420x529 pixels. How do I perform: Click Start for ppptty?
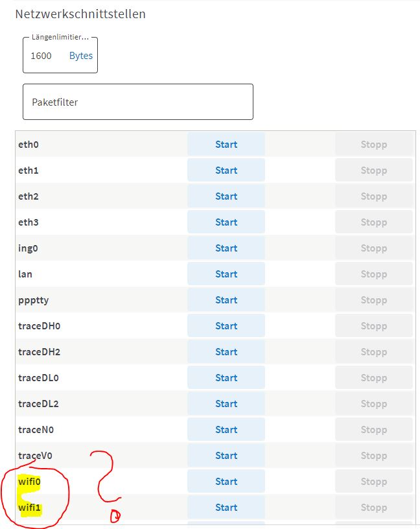[226, 300]
